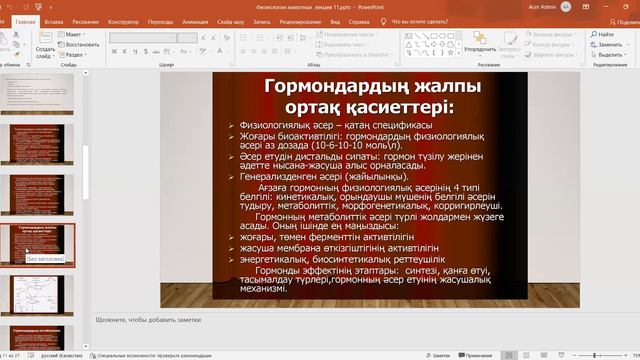The image size is (640, 360).
Task: Toggle bold Ж formatting
Action: pos(114,51)
